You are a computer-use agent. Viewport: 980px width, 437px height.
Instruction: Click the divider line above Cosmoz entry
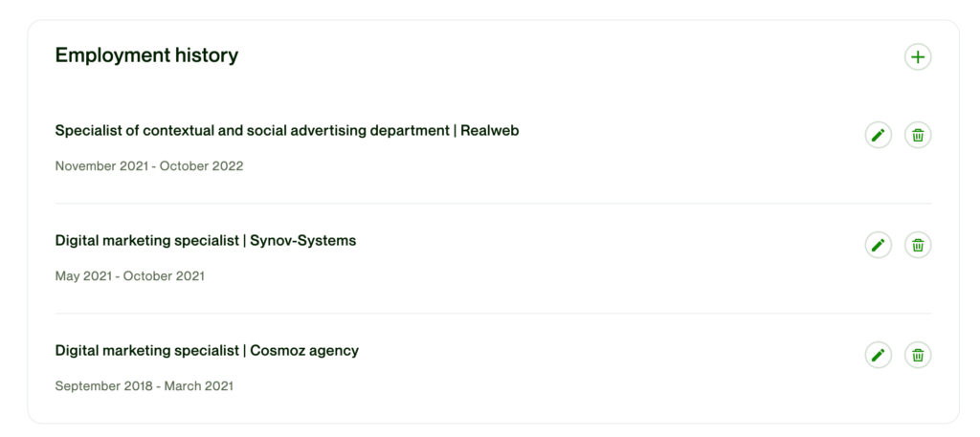click(x=493, y=314)
